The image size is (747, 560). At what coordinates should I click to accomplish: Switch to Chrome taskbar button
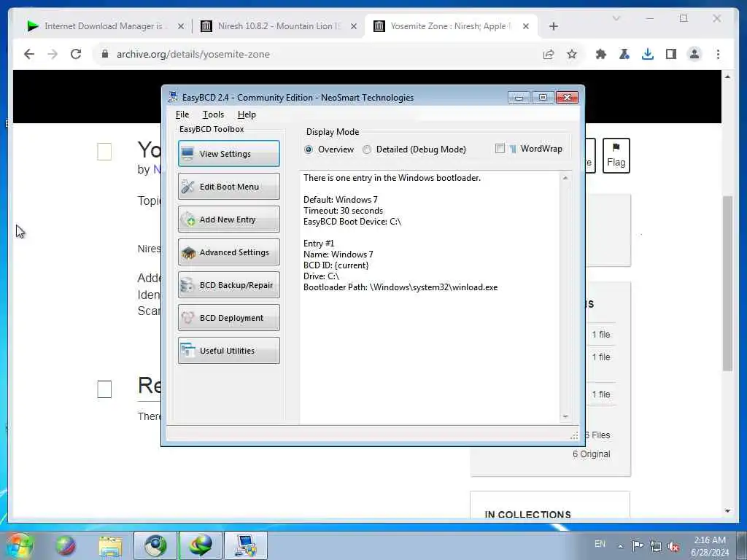click(x=155, y=545)
